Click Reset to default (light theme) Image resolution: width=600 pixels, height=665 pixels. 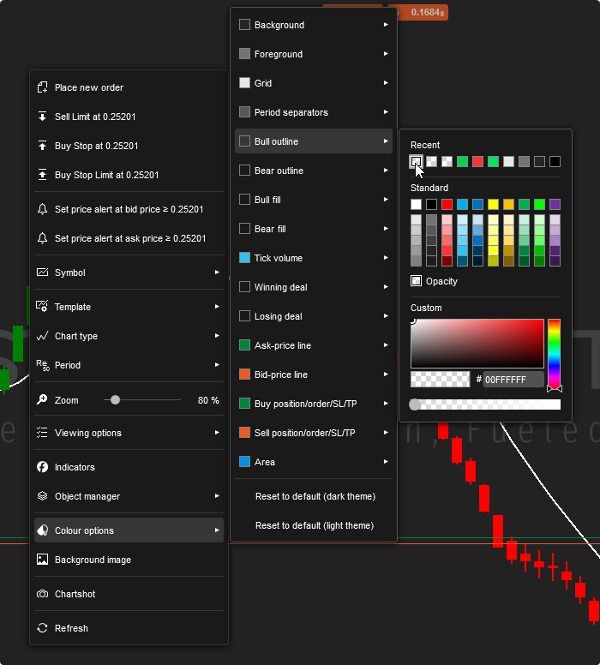point(314,525)
